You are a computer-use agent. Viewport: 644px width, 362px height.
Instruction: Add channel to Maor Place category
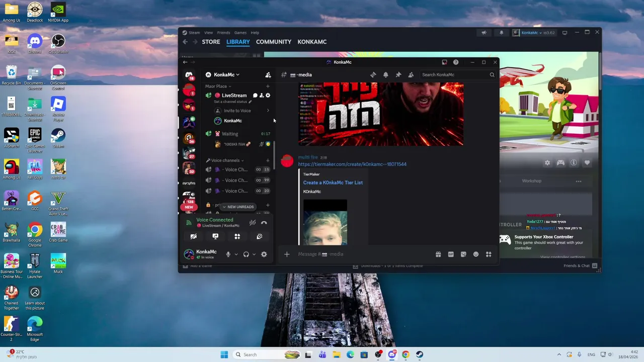click(268, 86)
